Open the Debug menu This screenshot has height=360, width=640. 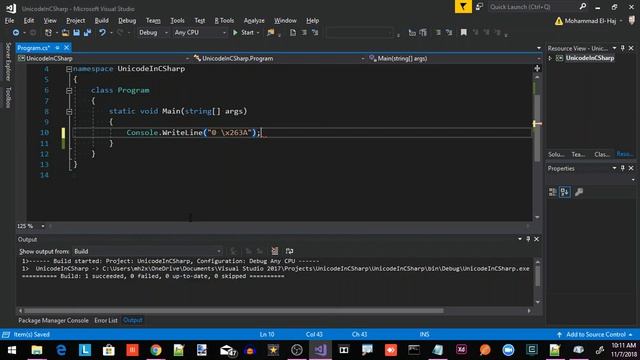click(x=127, y=20)
